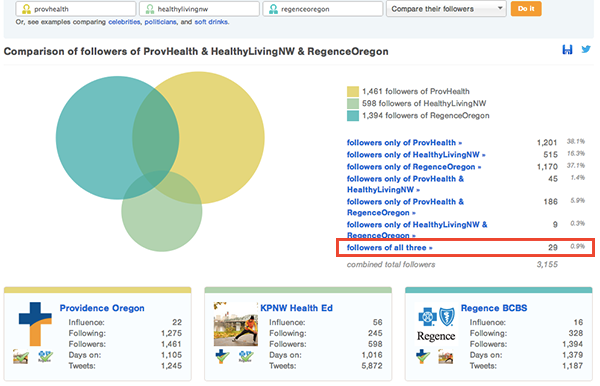Screen dimensions: 600x386
Task: Click the checked cross icon under KPNW photo
Action: tap(222, 357)
